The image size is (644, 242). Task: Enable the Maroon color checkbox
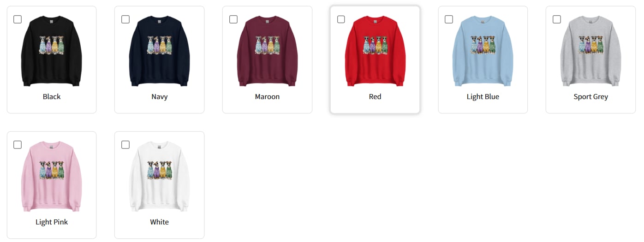coord(233,19)
